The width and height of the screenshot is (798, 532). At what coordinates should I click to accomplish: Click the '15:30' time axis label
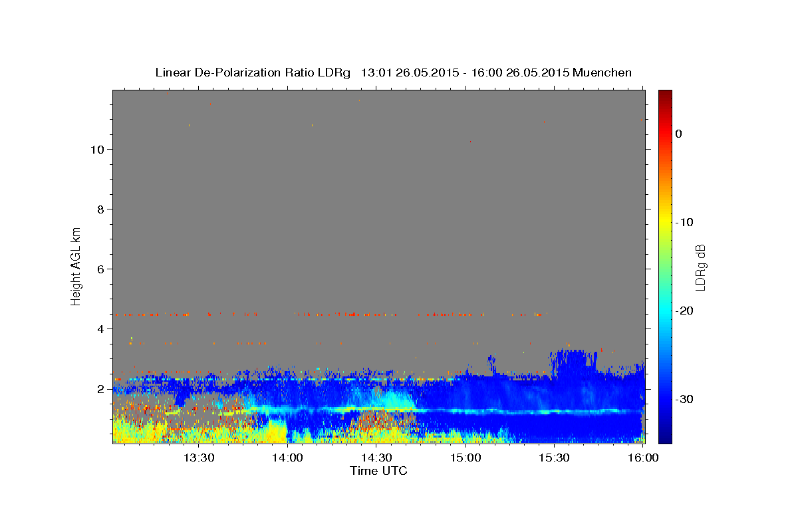tap(554, 458)
